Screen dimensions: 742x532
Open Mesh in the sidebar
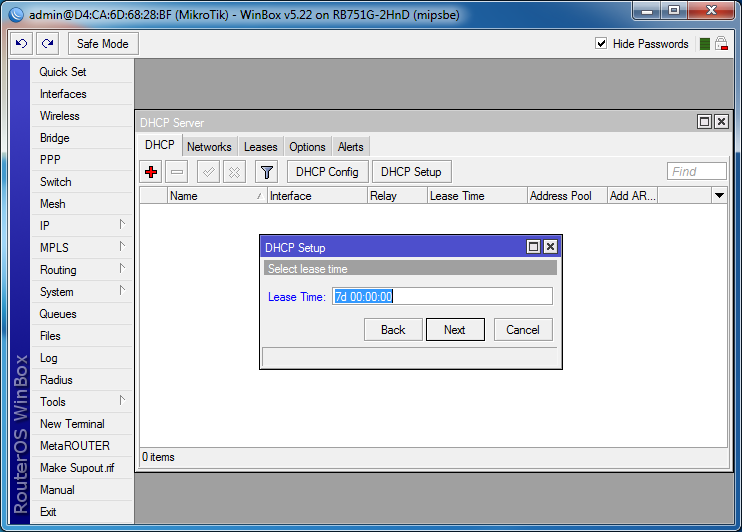click(x=81, y=204)
